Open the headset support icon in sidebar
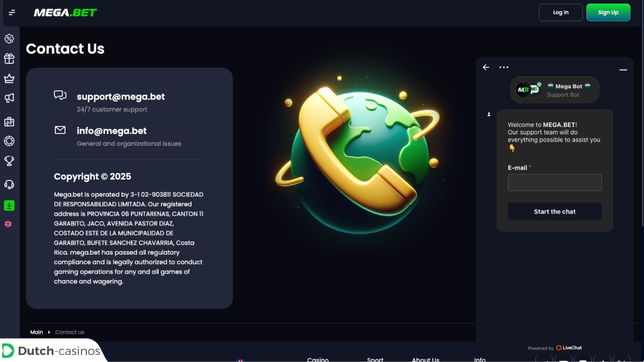This screenshot has height=362, width=644. (9, 184)
